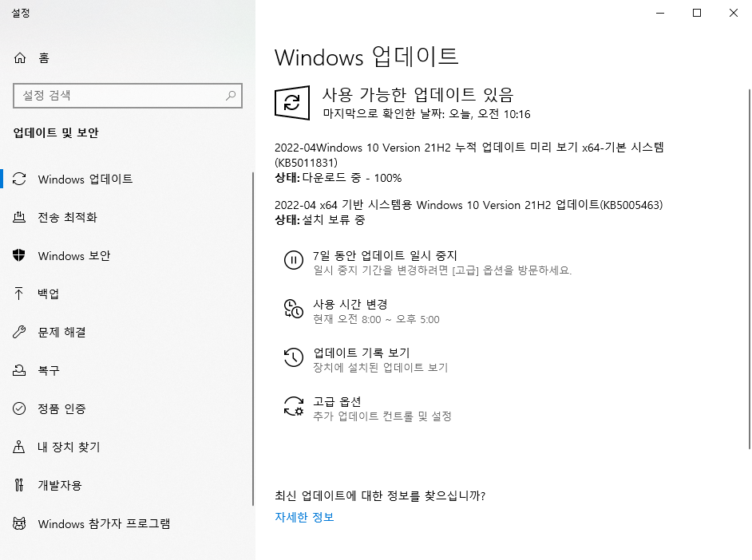Close the 설정 window

(x=734, y=13)
